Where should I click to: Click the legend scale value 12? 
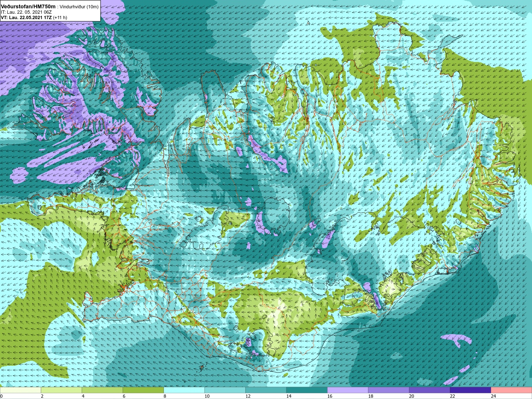pyautogui.click(x=248, y=396)
